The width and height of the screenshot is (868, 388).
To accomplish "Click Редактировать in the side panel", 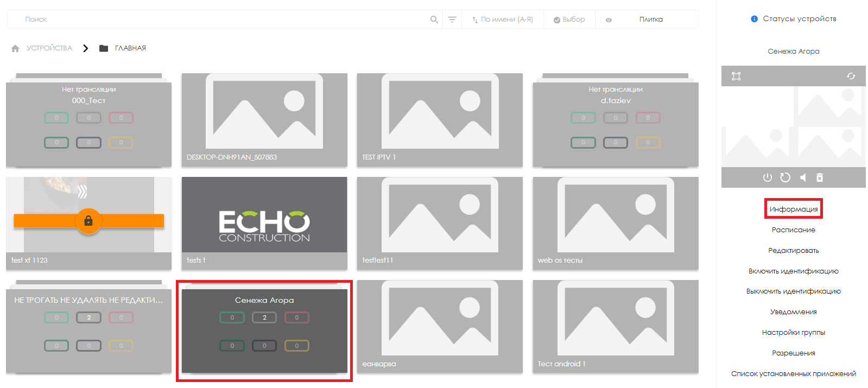I will [793, 250].
